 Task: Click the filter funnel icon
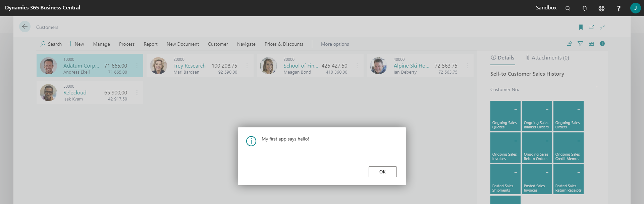[x=580, y=44]
